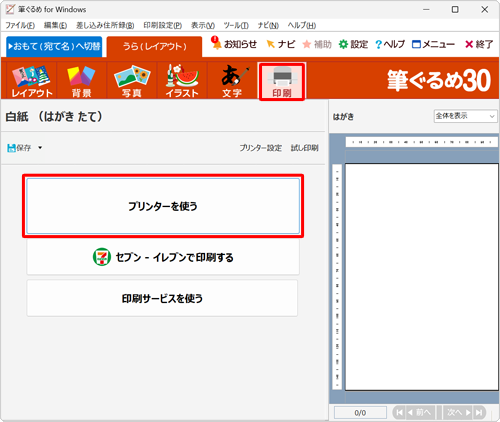Open the 全体を表示 zoom dropdown
The height and width of the screenshot is (422, 500).
click(x=465, y=116)
